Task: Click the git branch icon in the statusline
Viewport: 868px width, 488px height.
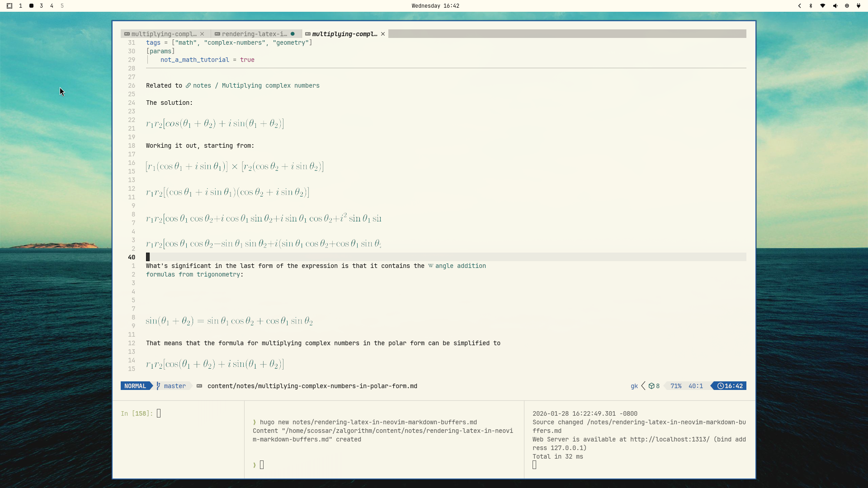Action: coord(159,386)
